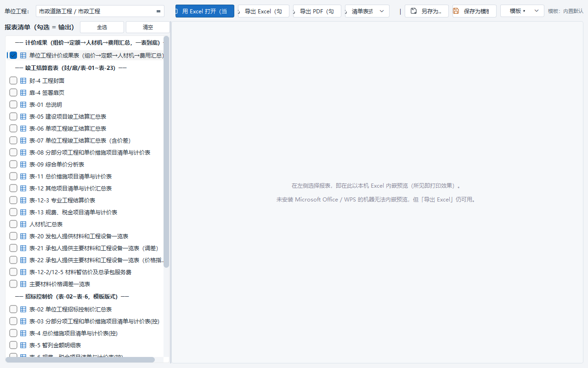588x368 pixels.
Task: Click the table icon beside 表-09 综合单价分析表
Action: tap(23, 164)
